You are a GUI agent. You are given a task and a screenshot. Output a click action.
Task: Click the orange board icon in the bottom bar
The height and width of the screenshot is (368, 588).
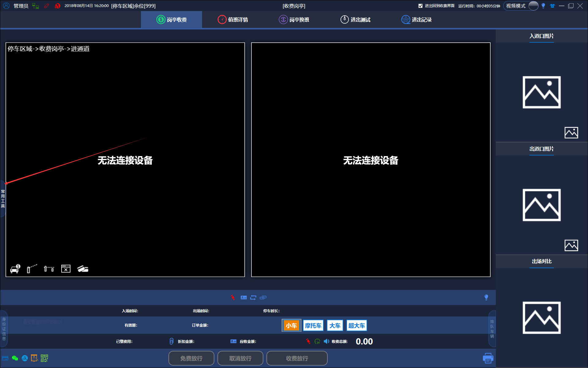(x=34, y=358)
